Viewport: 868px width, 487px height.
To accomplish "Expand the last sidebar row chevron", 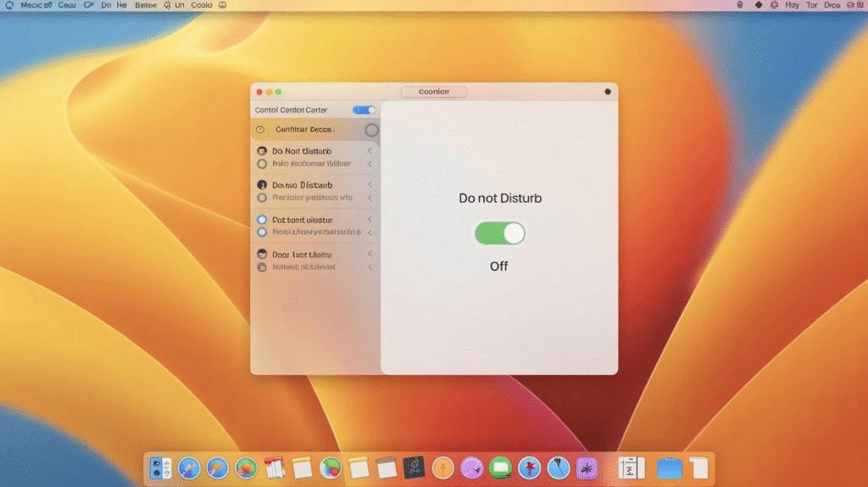I will [x=370, y=255].
